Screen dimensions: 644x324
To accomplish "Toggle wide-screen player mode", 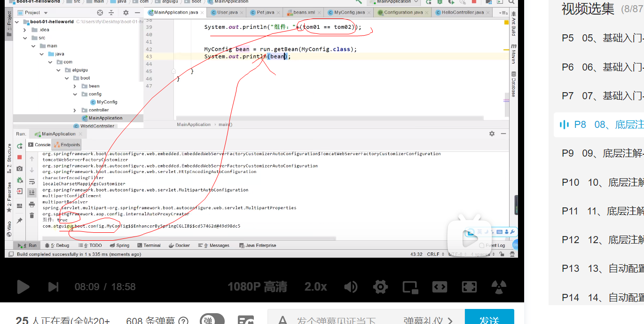I will (440, 286).
